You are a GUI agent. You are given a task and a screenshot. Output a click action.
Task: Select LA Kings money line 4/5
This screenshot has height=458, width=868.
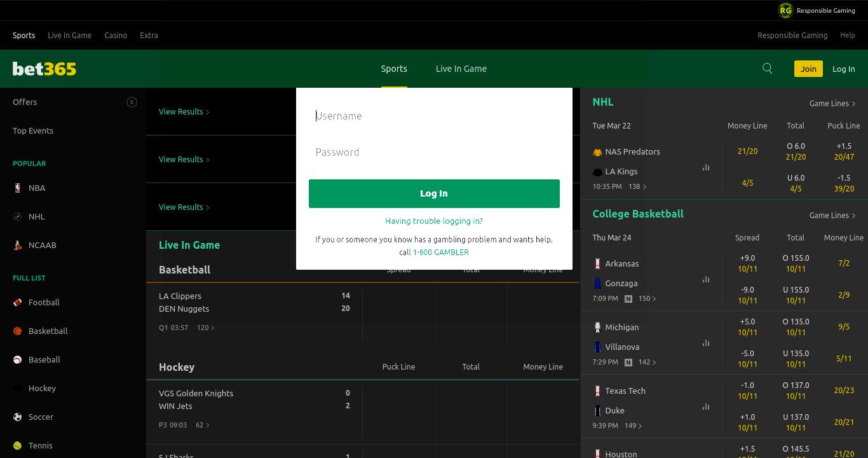click(747, 183)
